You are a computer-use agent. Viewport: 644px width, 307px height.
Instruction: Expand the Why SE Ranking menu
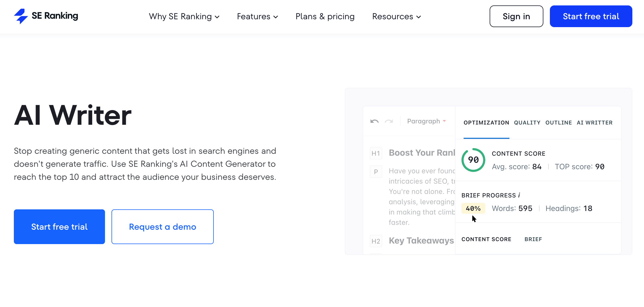[x=184, y=17]
